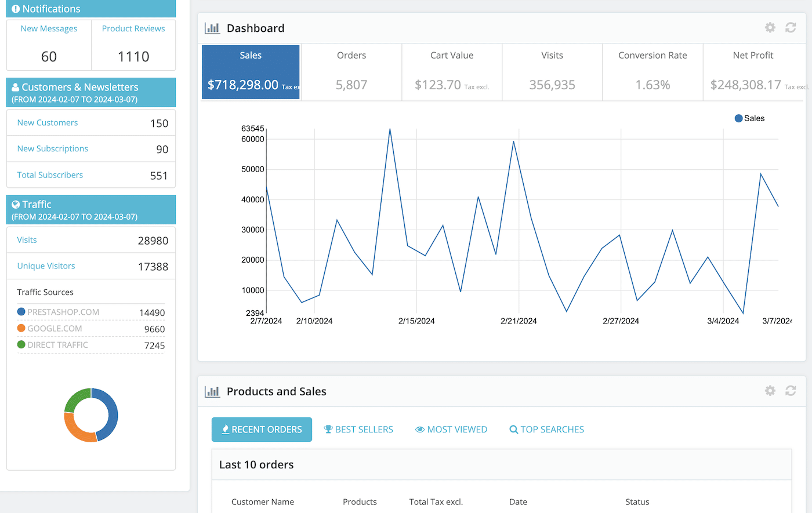Refresh the Dashboard panel

(x=791, y=27)
